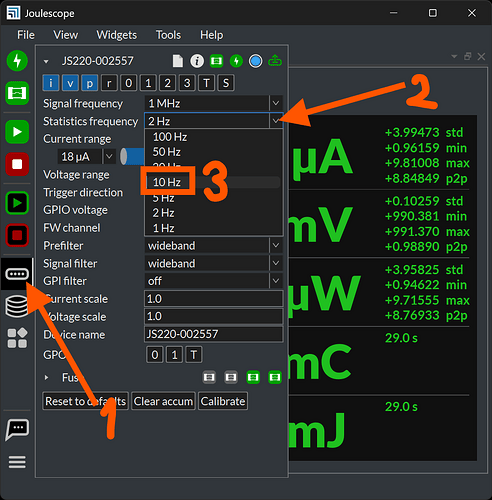The height and width of the screenshot is (500, 492).
Task: Open the Tools menu
Action: [168, 35]
